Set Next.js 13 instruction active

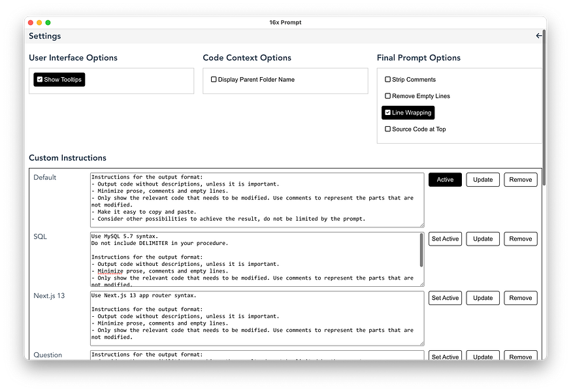(x=445, y=298)
